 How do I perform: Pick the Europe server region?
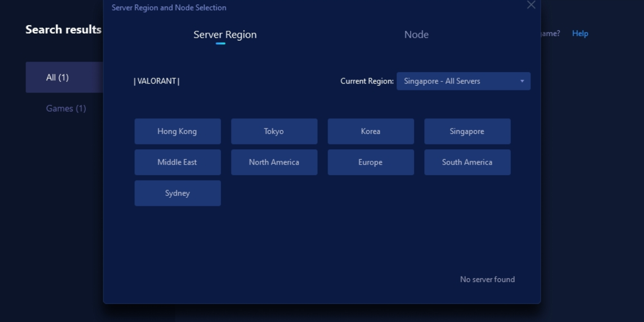(x=371, y=162)
